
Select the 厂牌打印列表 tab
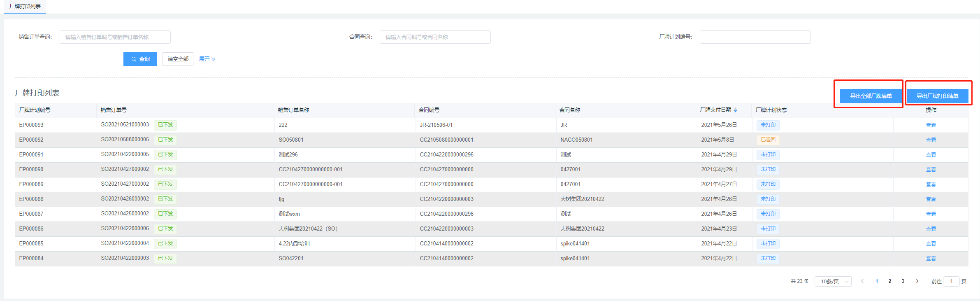25,7
